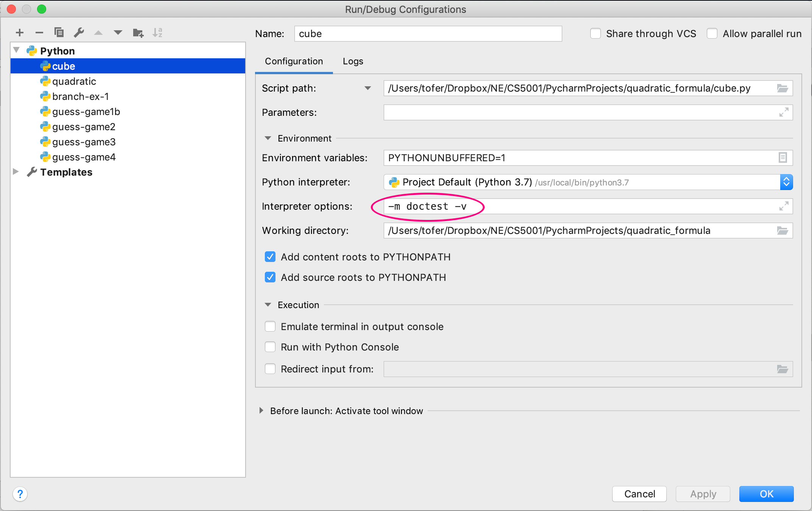Check Emulate terminal in output console
Viewport: 812px width, 511px height.
tap(270, 327)
